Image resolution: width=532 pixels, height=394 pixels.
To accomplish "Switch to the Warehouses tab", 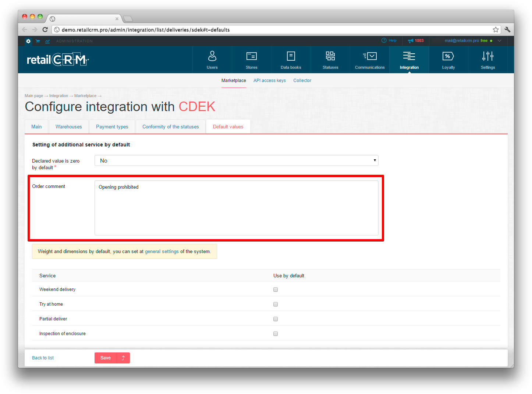I will tap(69, 127).
